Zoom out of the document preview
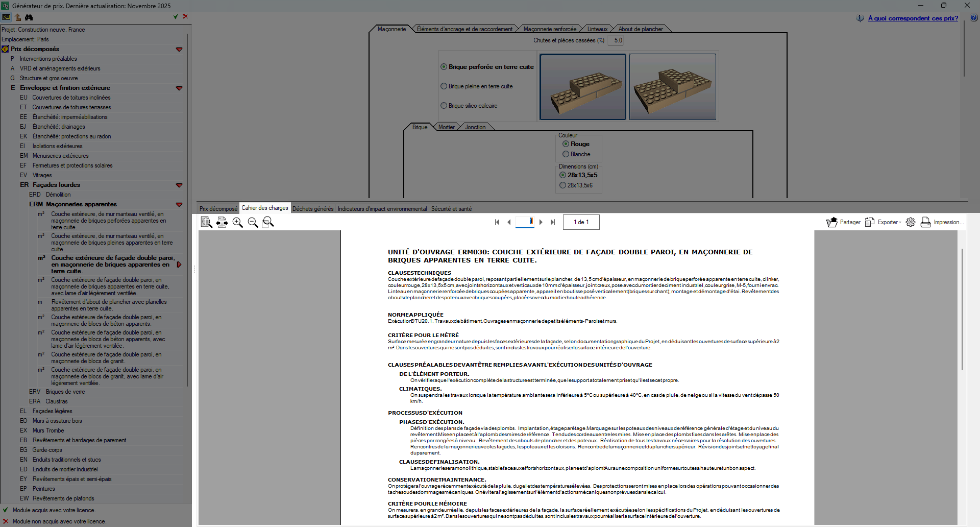 tap(253, 222)
